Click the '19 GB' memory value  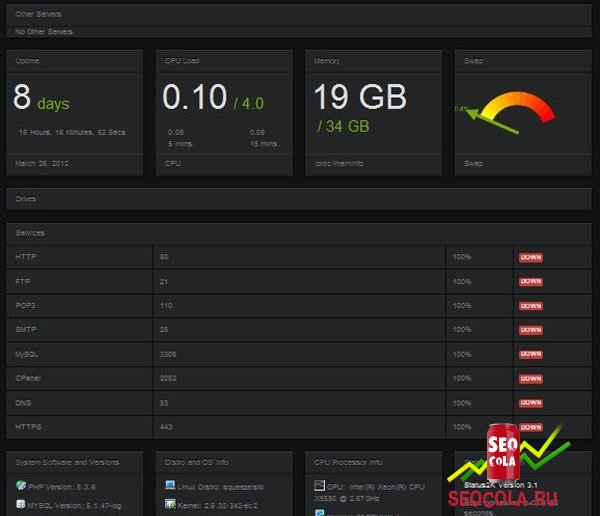(360, 97)
